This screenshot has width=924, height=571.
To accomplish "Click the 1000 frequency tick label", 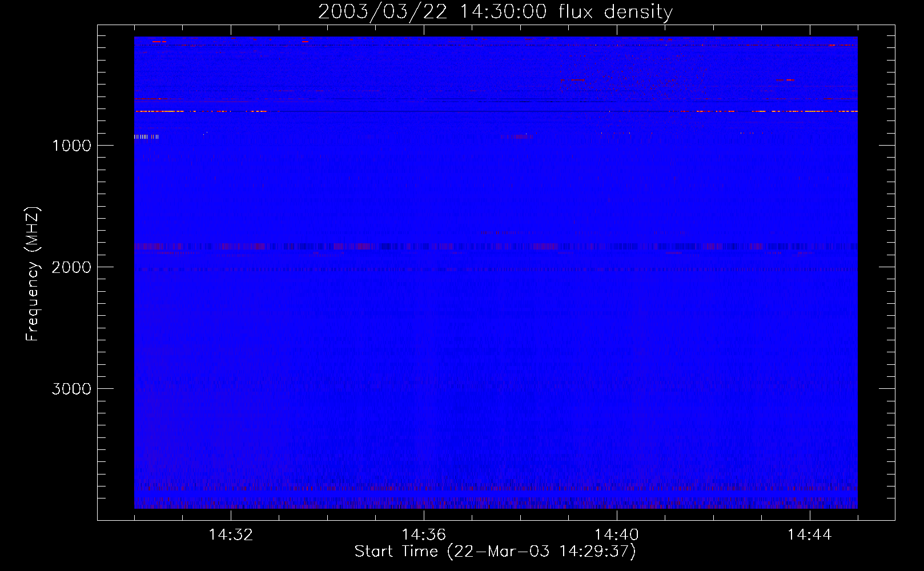I will 71,146.
